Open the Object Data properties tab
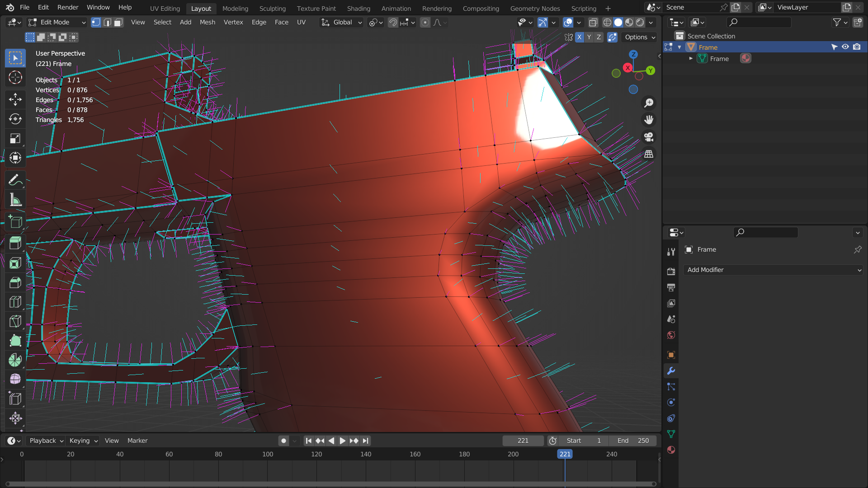Image resolution: width=868 pixels, height=488 pixels. 671,434
